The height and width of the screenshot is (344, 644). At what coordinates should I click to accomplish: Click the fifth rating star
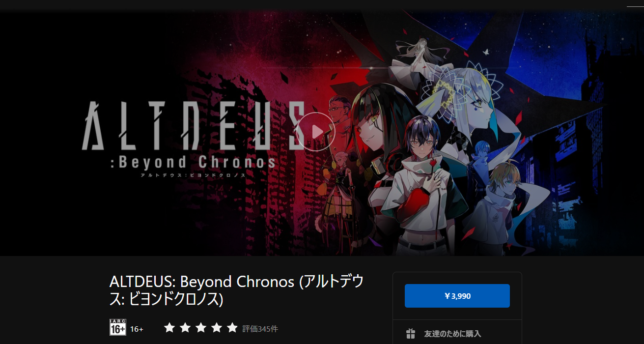click(x=232, y=328)
